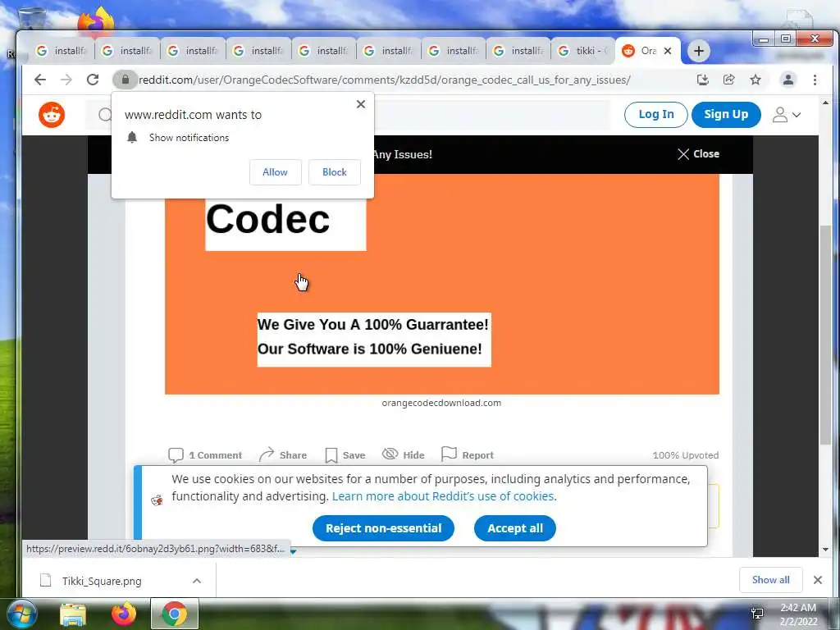Report the post
This screenshot has height=630, width=840.
467,454
